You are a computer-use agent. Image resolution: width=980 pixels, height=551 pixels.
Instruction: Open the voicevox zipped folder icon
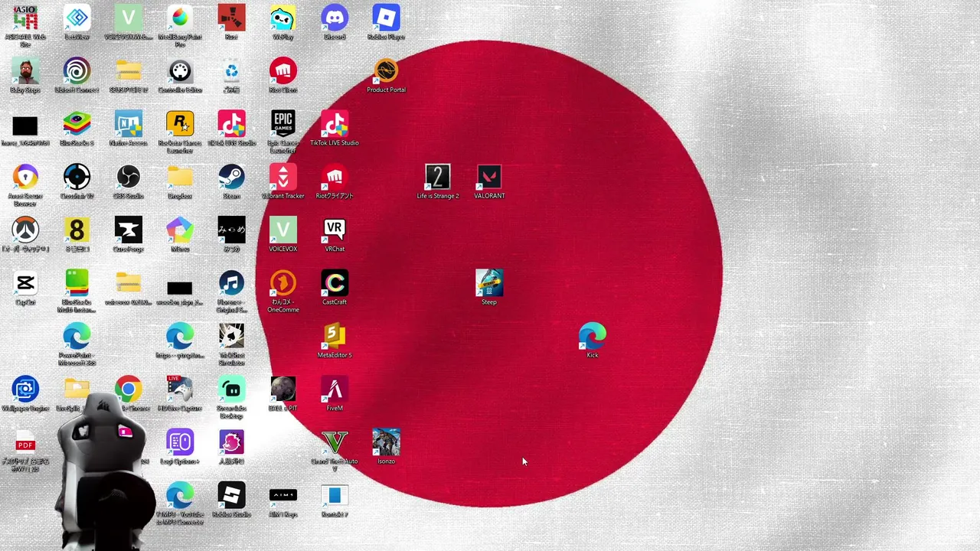coord(128,283)
